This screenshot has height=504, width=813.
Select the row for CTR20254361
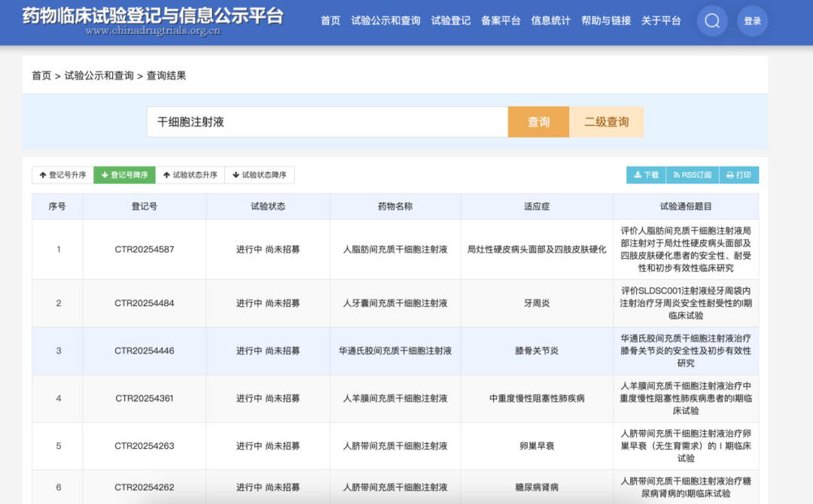pos(144,398)
